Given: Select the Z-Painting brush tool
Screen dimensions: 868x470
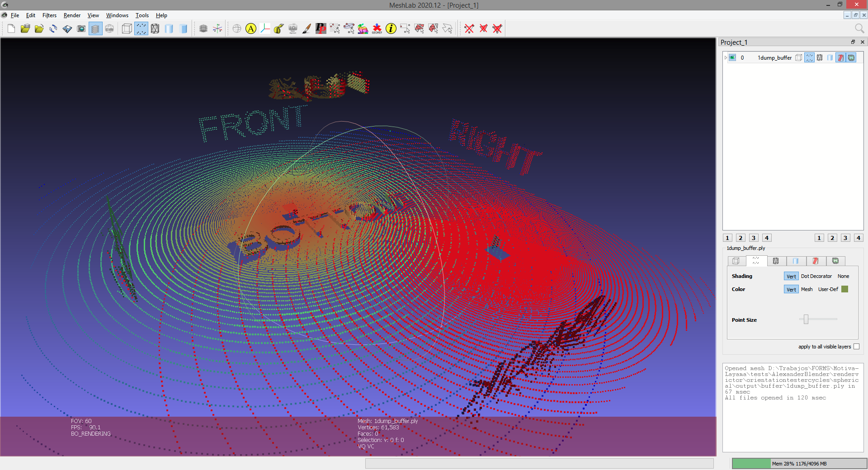Looking at the screenshot, I should click(306, 28).
